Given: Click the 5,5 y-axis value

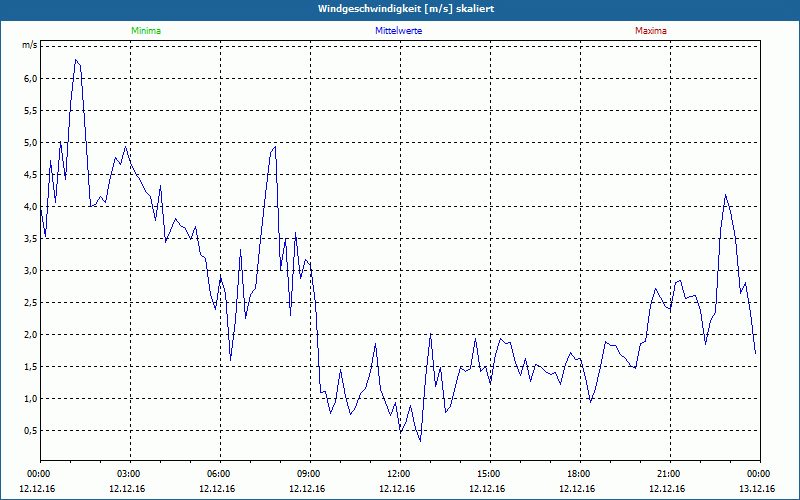Looking at the screenshot, I should pyautogui.click(x=31, y=111).
